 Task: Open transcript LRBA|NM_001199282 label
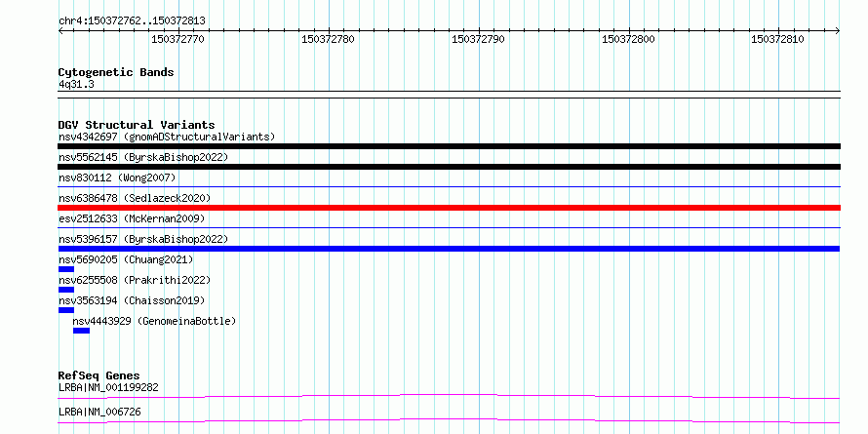108,387
